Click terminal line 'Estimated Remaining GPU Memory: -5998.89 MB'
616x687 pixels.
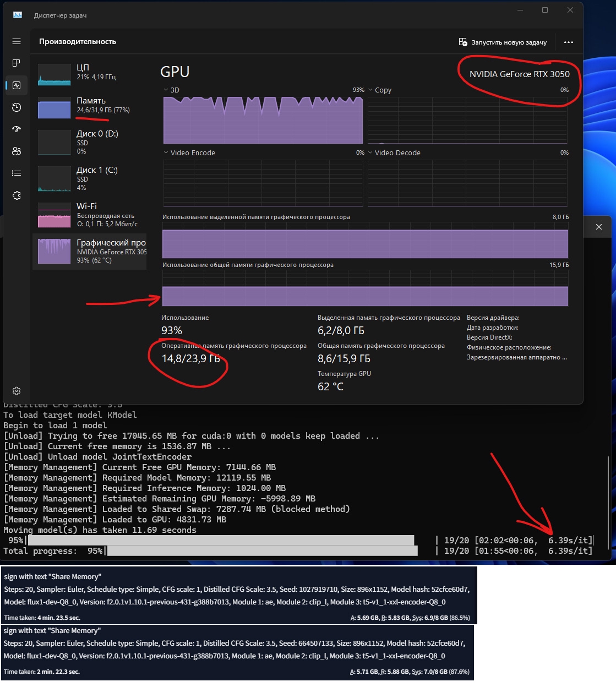[160, 499]
